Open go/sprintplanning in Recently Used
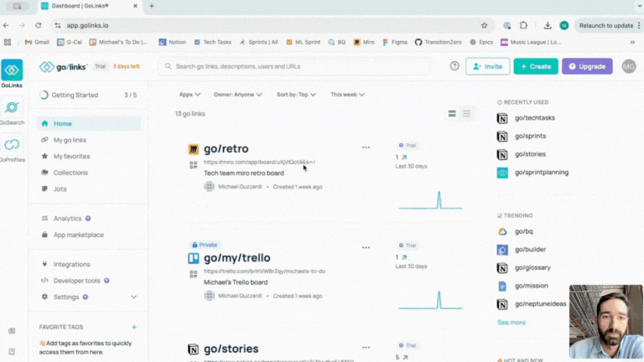This screenshot has height=362, width=644. tap(542, 173)
